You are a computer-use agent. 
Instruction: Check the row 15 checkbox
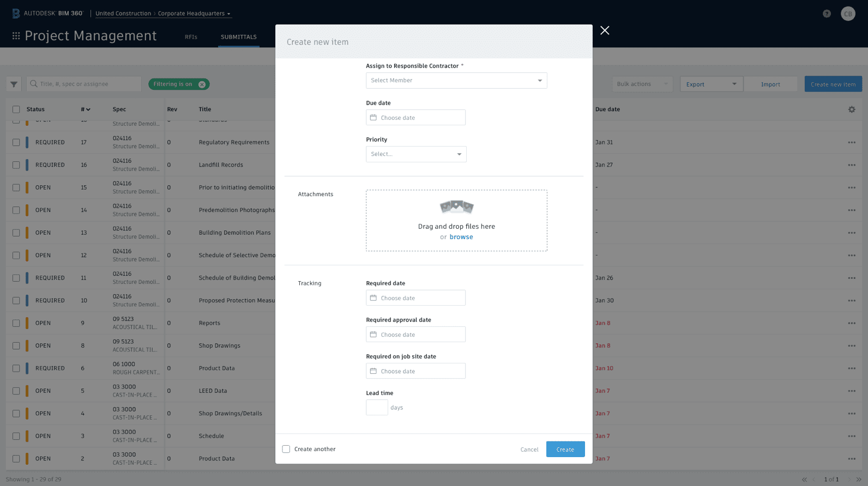[16, 187]
